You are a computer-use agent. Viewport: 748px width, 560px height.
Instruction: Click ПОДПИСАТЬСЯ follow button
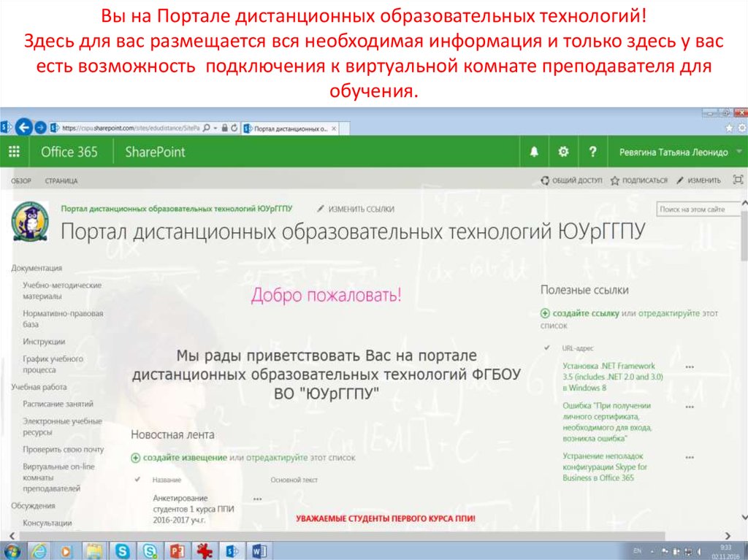pyautogui.click(x=639, y=180)
